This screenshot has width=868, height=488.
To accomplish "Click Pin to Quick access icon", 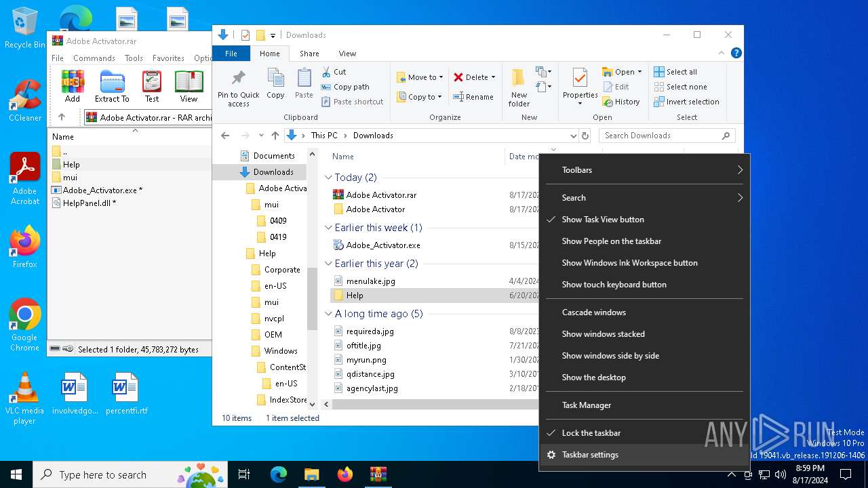I will [x=239, y=87].
